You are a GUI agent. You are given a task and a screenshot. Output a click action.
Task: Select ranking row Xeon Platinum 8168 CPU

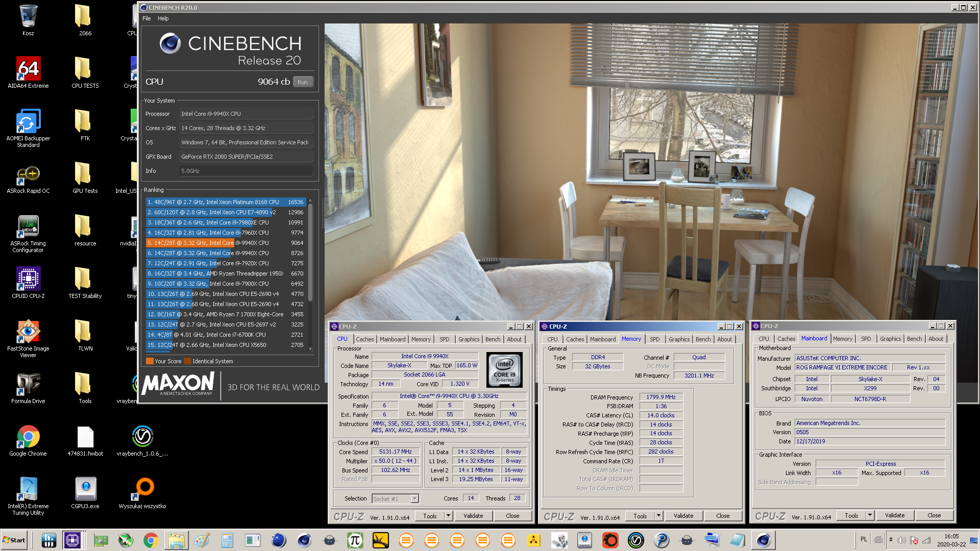[x=226, y=202]
